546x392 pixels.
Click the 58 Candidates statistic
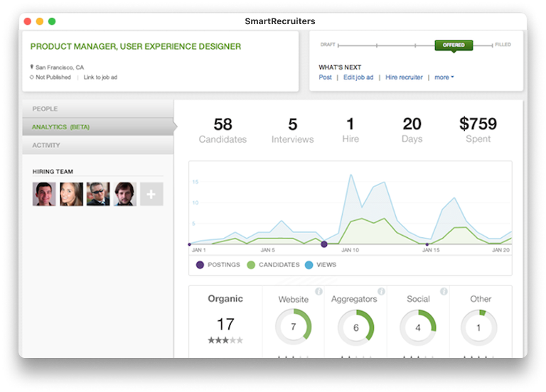point(223,130)
